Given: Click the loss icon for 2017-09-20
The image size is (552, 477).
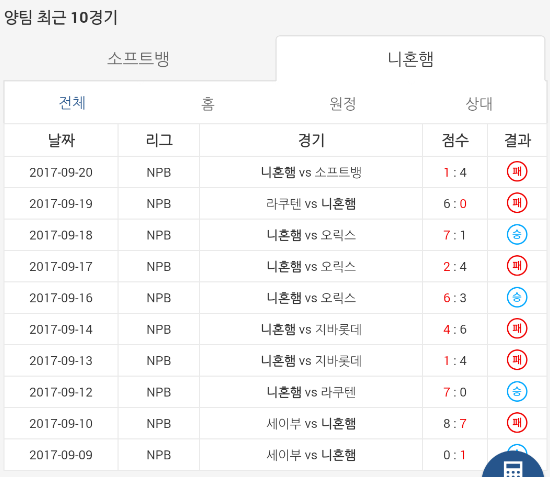Looking at the screenshot, I should 517,172.
